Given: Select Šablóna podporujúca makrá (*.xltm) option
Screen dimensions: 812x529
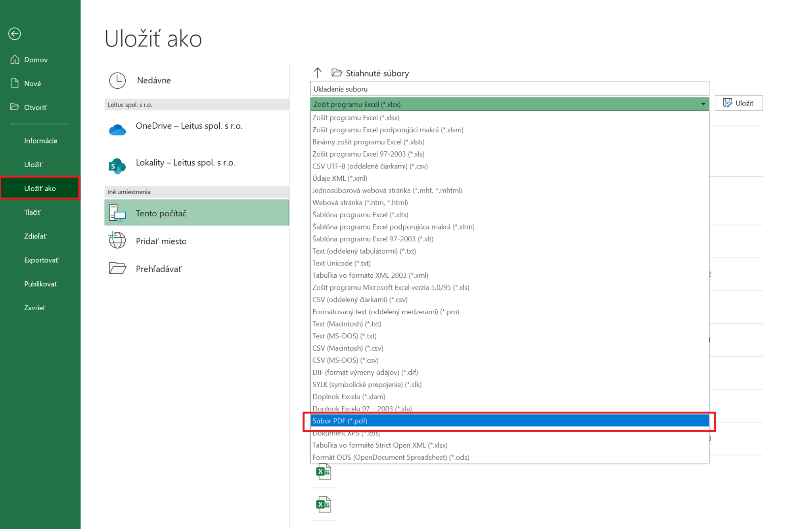Looking at the screenshot, I should pos(509,227).
